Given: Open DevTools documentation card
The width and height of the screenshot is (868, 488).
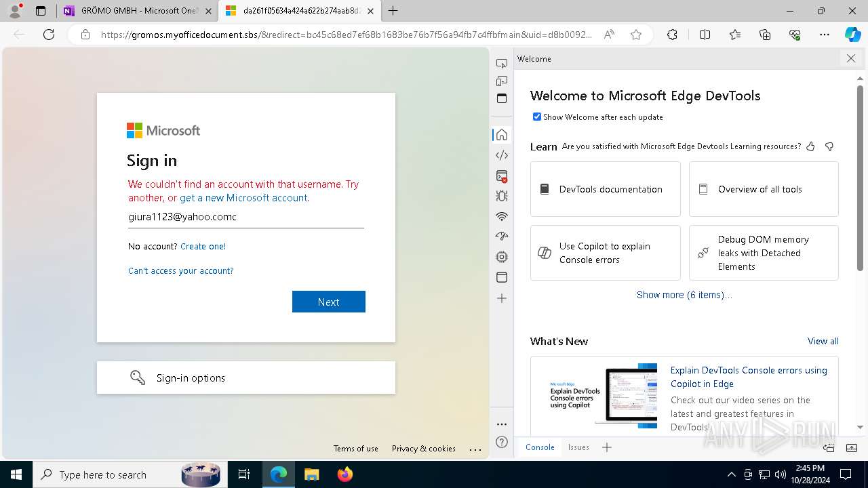Looking at the screenshot, I should [x=606, y=189].
